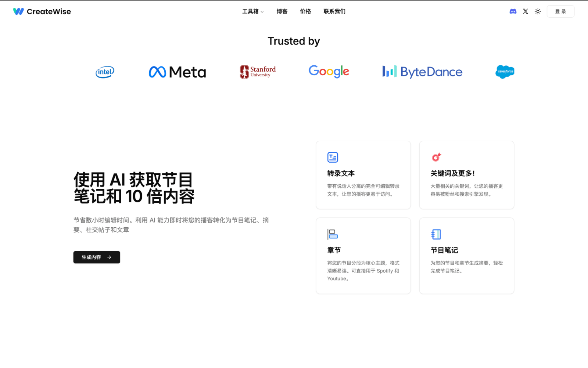The height and width of the screenshot is (368, 588).
Task: Open the 联系我们 nav item
Action: (334, 11)
